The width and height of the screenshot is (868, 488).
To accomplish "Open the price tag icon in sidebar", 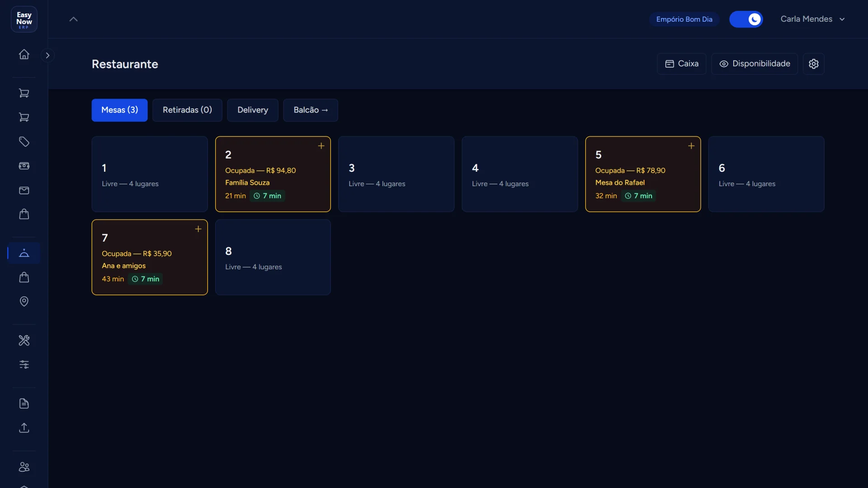I will click(24, 142).
